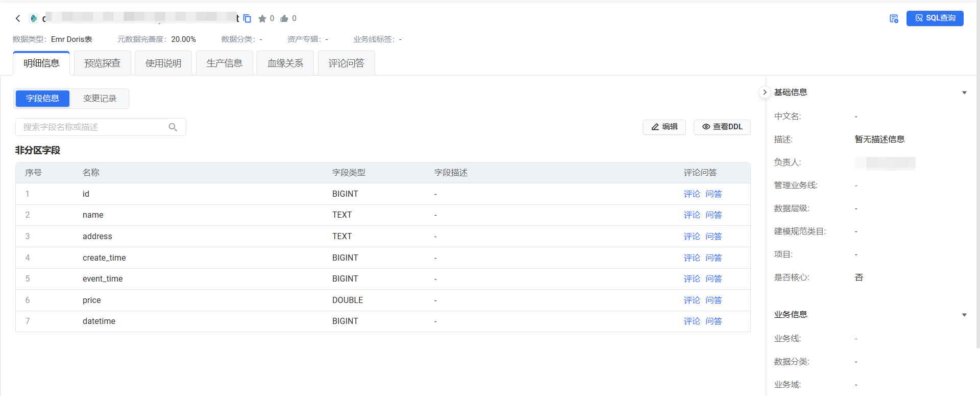Collapse the 基础信息 section arrow

point(964,92)
